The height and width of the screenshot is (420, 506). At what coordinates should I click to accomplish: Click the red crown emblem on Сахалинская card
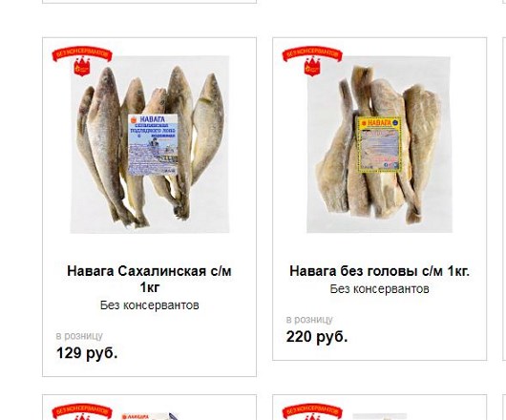82,67
